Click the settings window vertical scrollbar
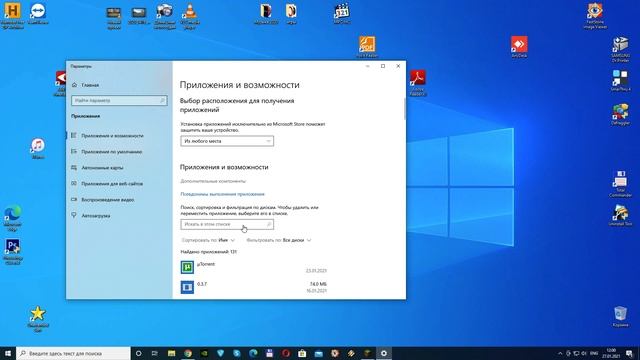Image resolution: width=640 pixels, height=360 pixels. [405, 109]
